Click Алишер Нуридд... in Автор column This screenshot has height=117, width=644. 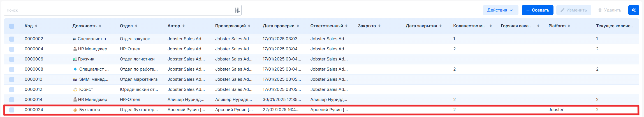[186, 100]
